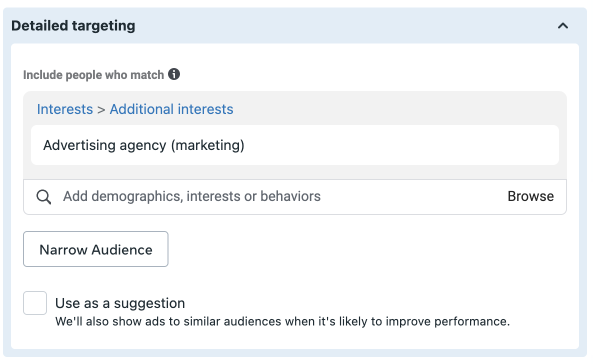
Task: Open the Browse targeting options
Action: (x=530, y=196)
